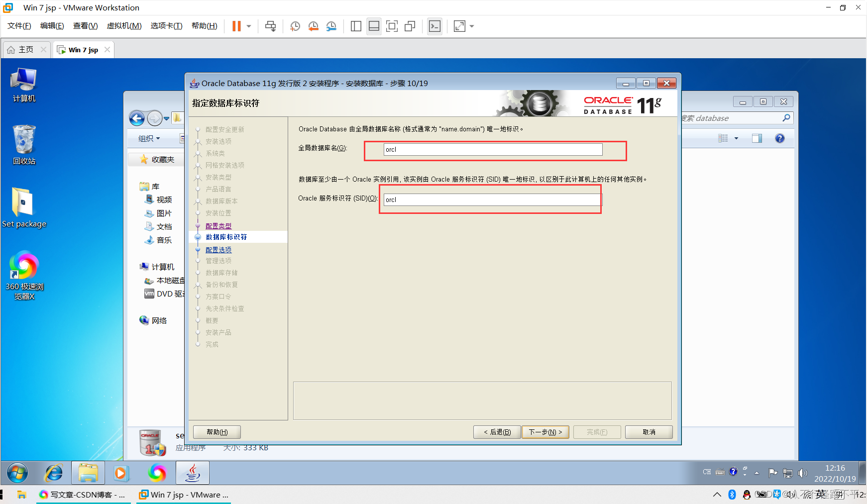Click the 后退(B) button

497,432
